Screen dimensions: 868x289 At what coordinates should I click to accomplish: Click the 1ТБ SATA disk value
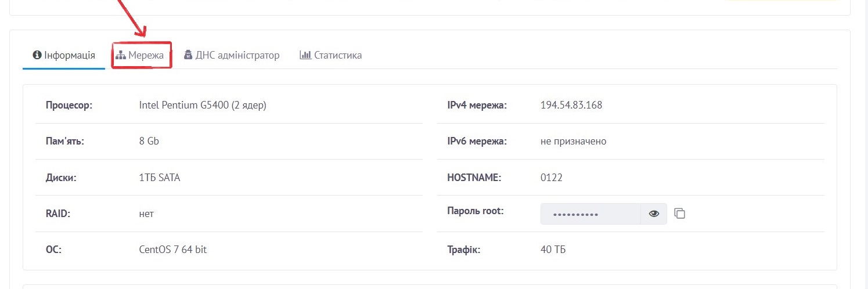click(x=160, y=178)
